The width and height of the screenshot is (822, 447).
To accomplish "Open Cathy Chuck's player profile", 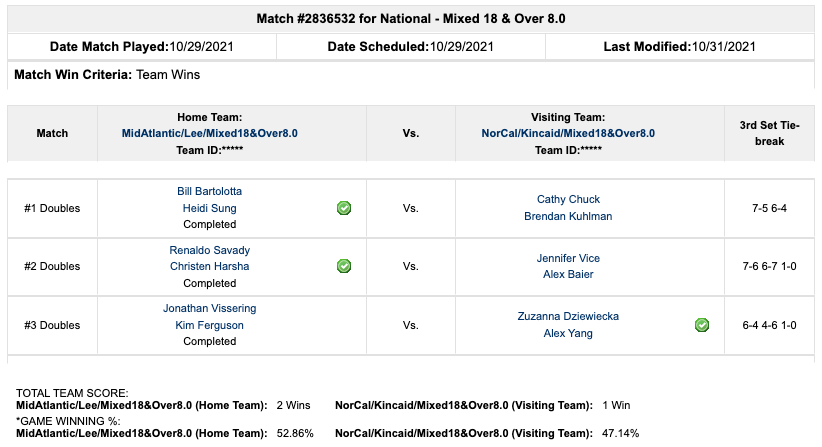I will coord(568,200).
